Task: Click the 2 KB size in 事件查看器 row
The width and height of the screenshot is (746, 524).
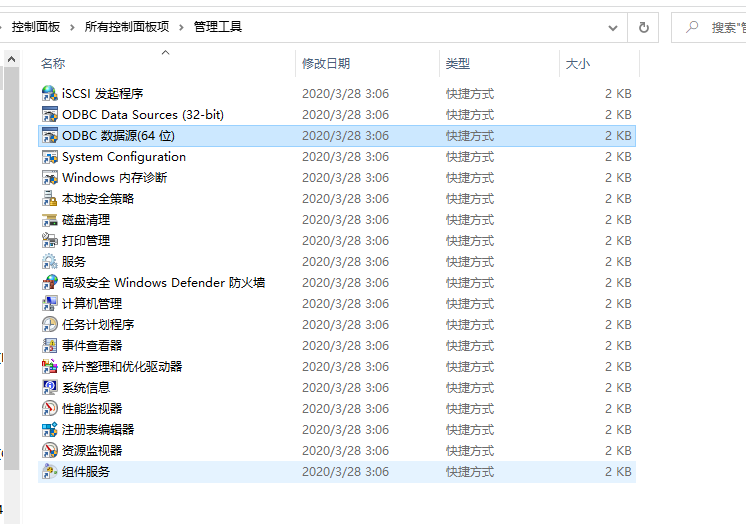Action: pos(618,346)
